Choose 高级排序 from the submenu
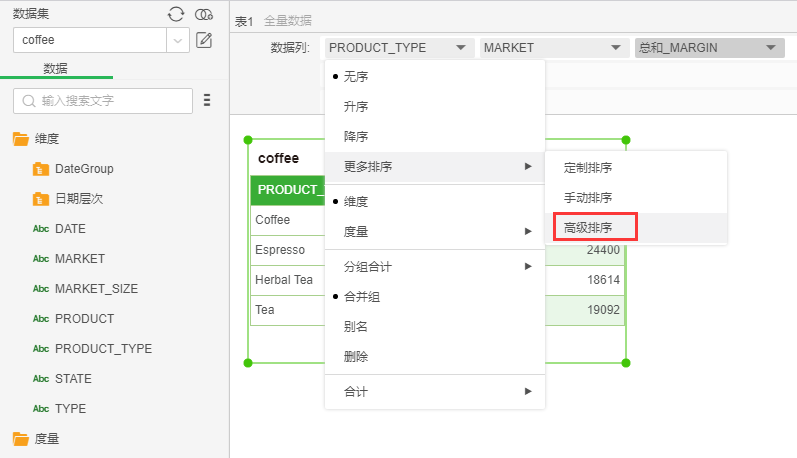Image resolution: width=797 pixels, height=458 pixels. click(x=588, y=228)
